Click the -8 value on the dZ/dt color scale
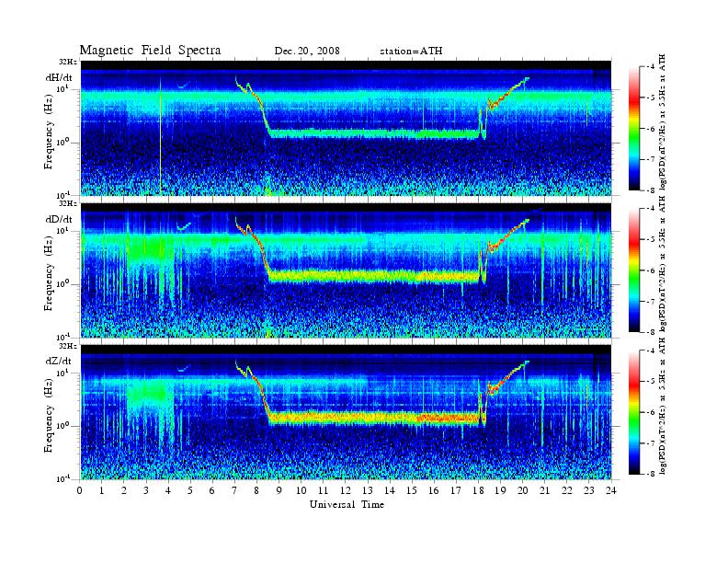The image size is (728, 563). tap(652, 473)
